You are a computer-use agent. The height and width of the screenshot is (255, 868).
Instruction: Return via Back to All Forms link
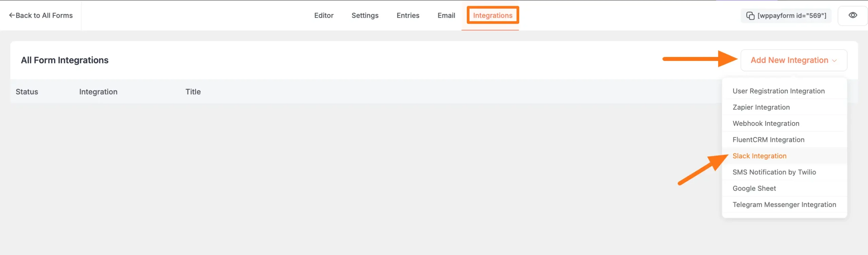tap(44, 16)
